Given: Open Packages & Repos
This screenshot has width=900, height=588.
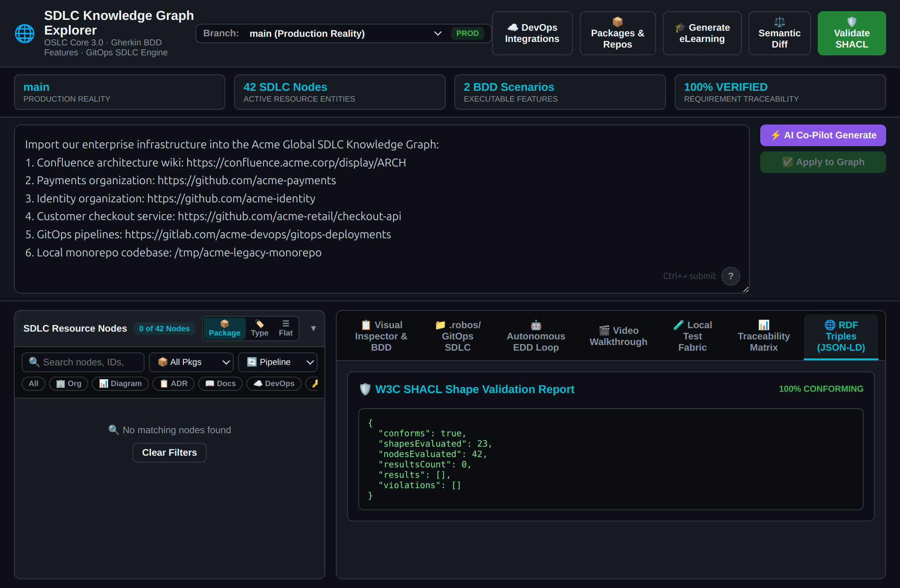Looking at the screenshot, I should (617, 33).
